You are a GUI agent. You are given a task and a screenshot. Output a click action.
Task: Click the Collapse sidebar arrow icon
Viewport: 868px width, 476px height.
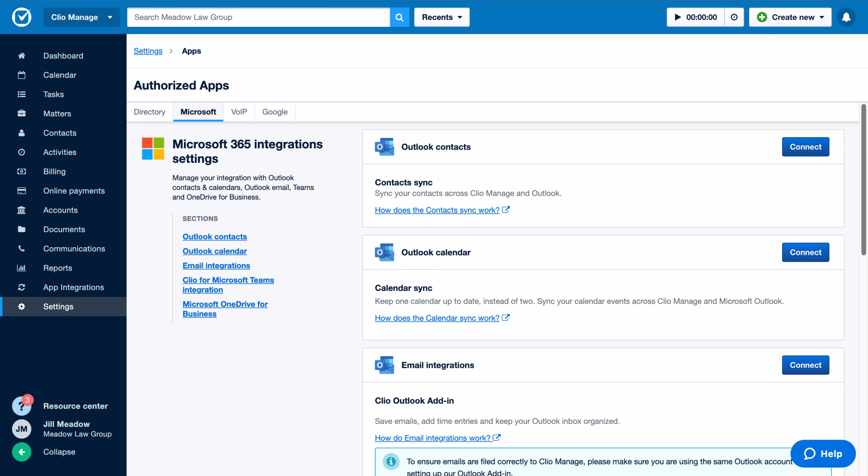22,452
